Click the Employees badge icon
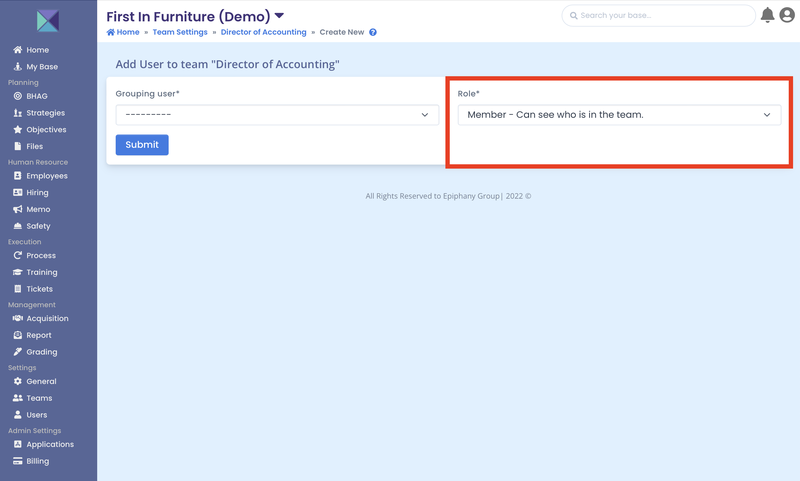Screen dimensions: 800x481 (x=17, y=175)
